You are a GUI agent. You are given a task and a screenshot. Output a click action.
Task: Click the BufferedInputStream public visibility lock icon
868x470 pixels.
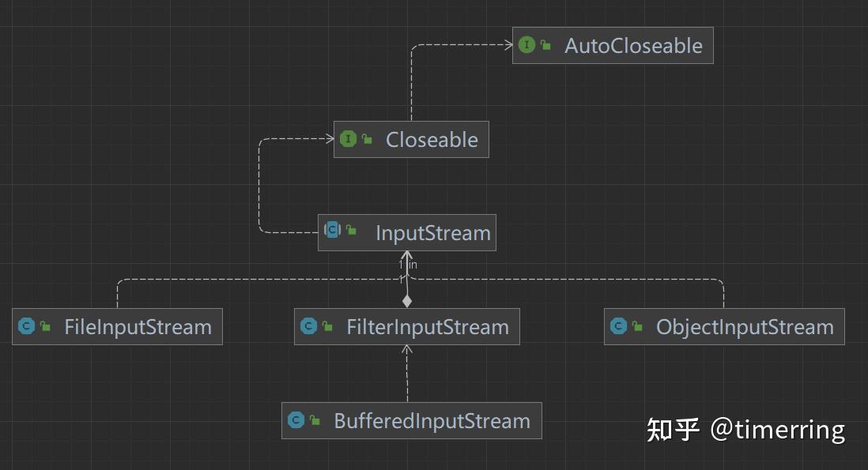pos(315,421)
